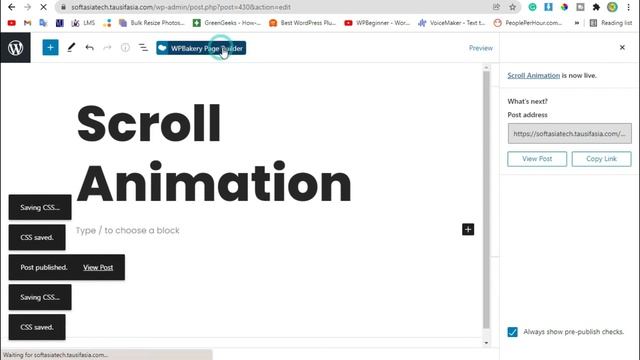Click the scrollbar down arrow

pos(486,343)
